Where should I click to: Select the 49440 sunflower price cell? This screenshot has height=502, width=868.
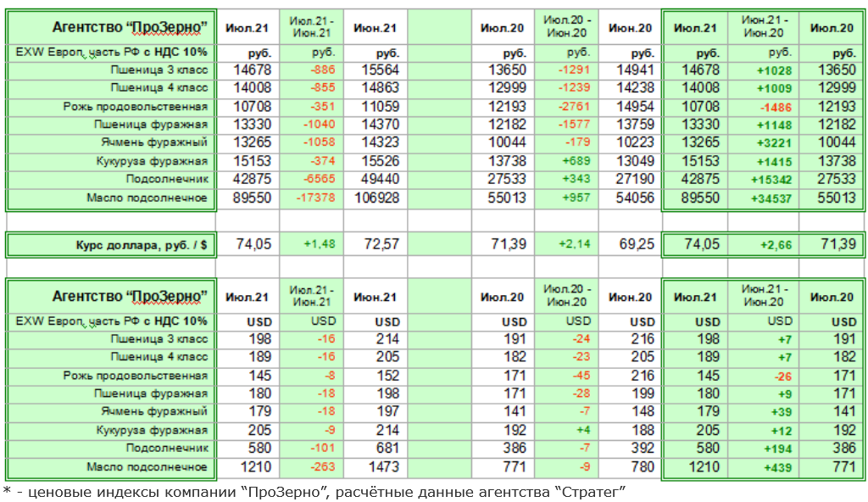tap(381, 179)
